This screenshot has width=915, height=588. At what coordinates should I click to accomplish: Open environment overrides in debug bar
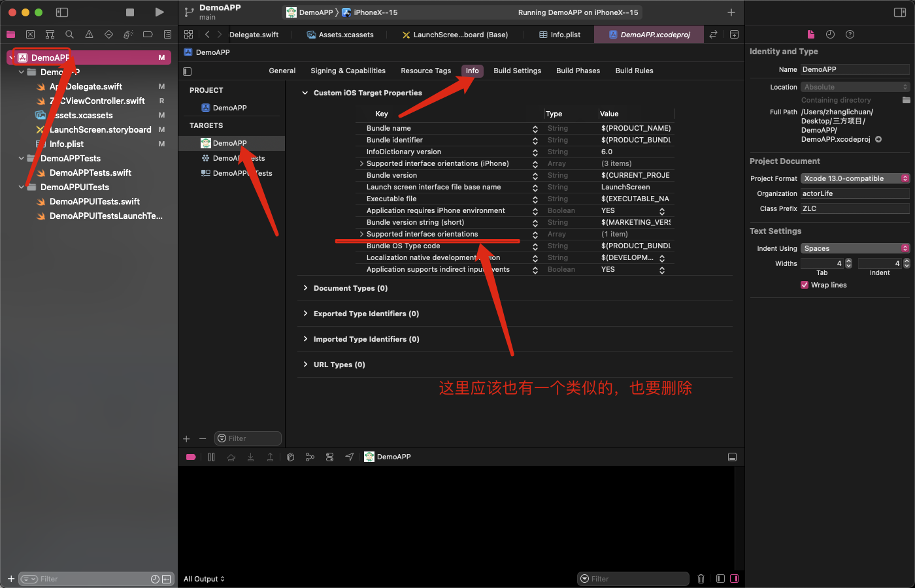(329, 457)
